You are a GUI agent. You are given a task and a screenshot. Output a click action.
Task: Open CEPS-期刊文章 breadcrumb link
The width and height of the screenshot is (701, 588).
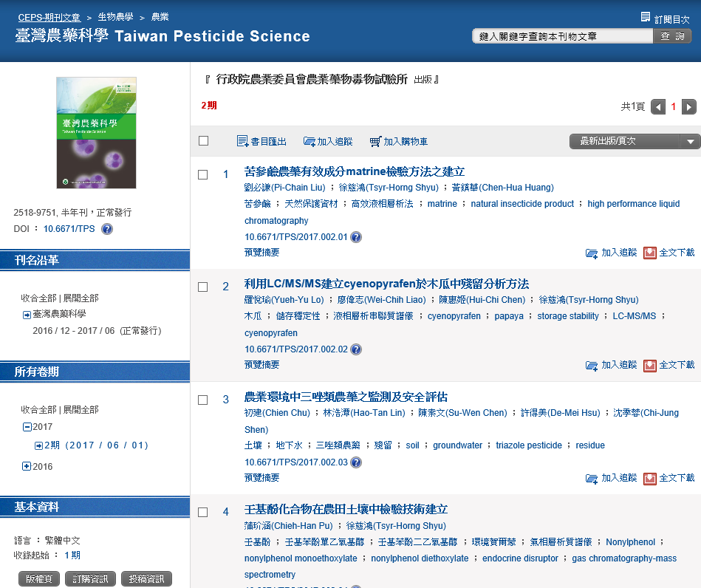49,18
